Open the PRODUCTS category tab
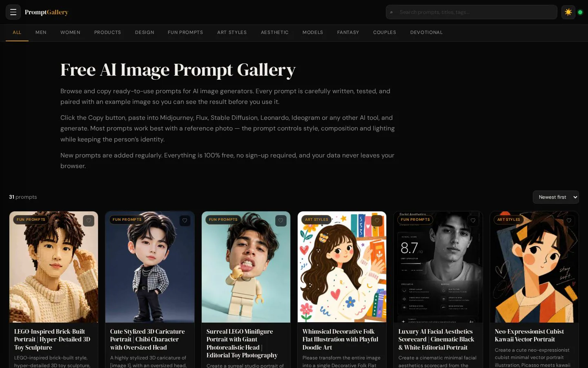The height and width of the screenshot is (368, 588). [107, 32]
